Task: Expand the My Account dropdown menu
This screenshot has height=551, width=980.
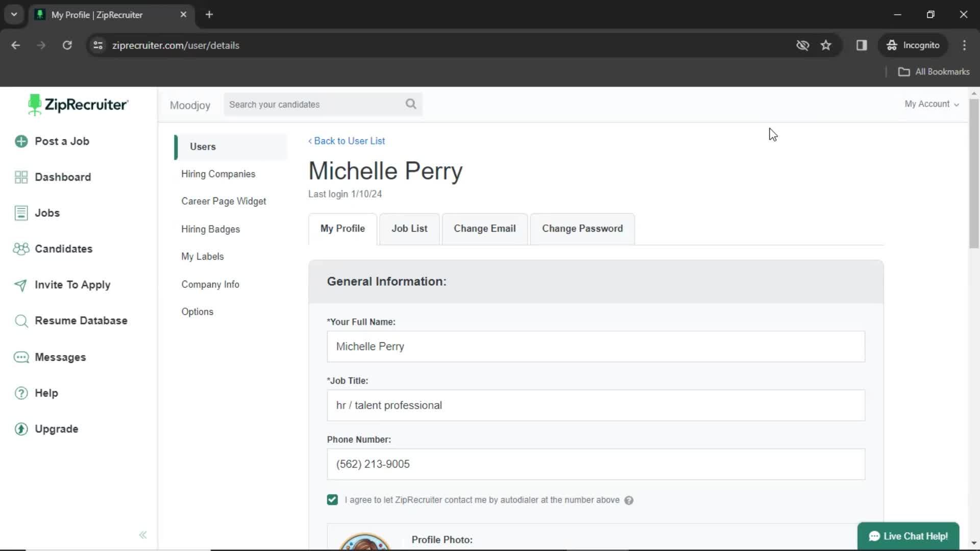Action: [x=932, y=104]
